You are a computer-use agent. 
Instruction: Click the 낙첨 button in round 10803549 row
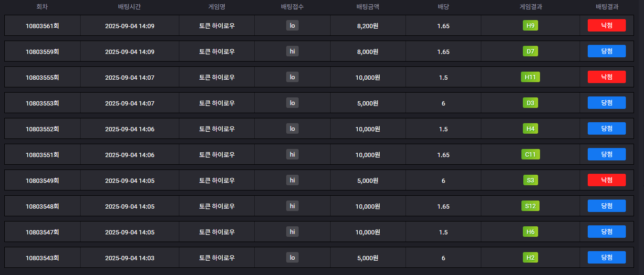(x=607, y=180)
